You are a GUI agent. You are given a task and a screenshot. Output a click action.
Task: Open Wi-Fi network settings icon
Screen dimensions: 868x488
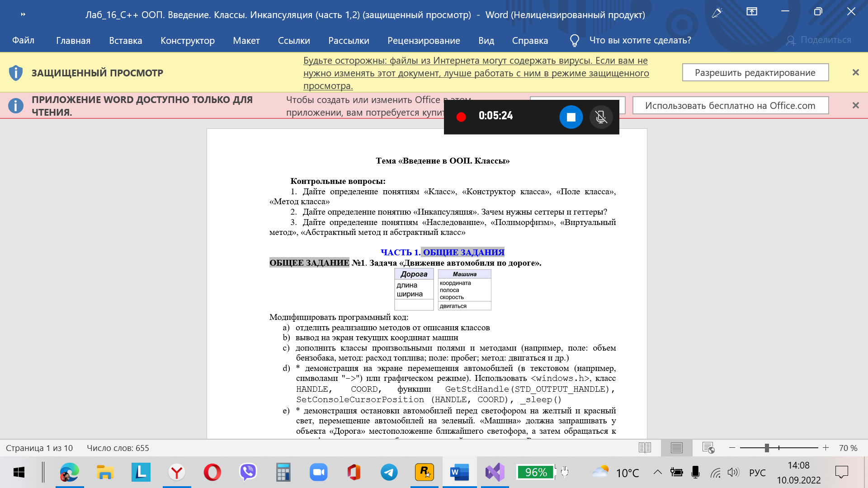coord(715,473)
